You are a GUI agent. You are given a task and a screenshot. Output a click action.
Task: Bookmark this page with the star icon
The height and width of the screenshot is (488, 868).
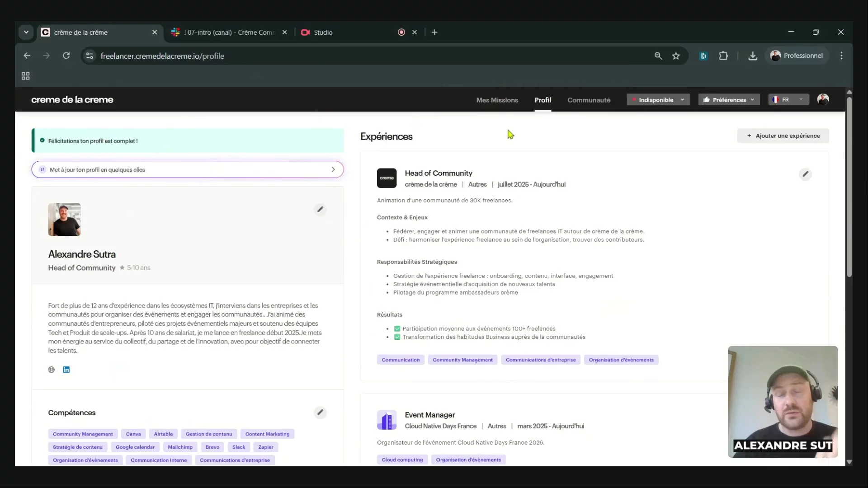click(676, 56)
